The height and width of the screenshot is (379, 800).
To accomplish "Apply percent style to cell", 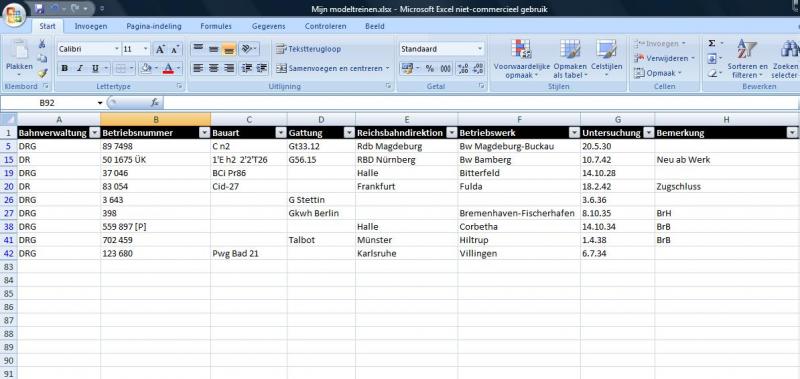I will pos(430,68).
